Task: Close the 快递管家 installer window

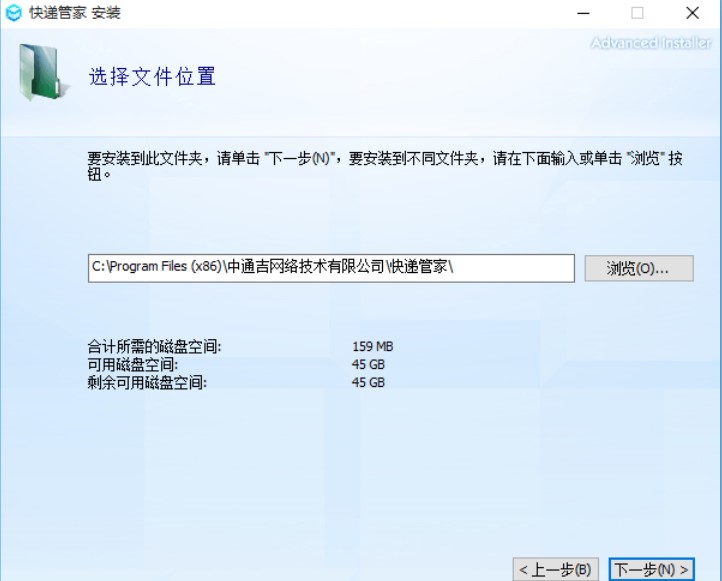Action: click(692, 13)
